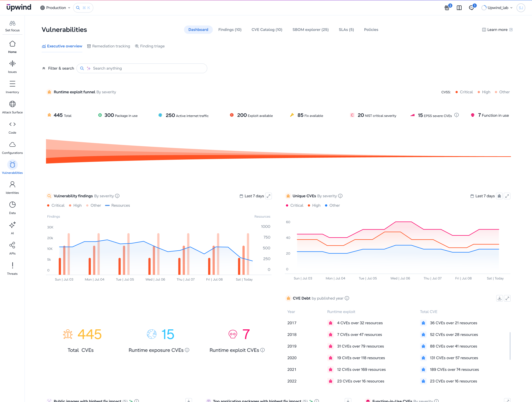Select the Remediation tracking sub-tab
The height and width of the screenshot is (402, 532).
point(109,46)
